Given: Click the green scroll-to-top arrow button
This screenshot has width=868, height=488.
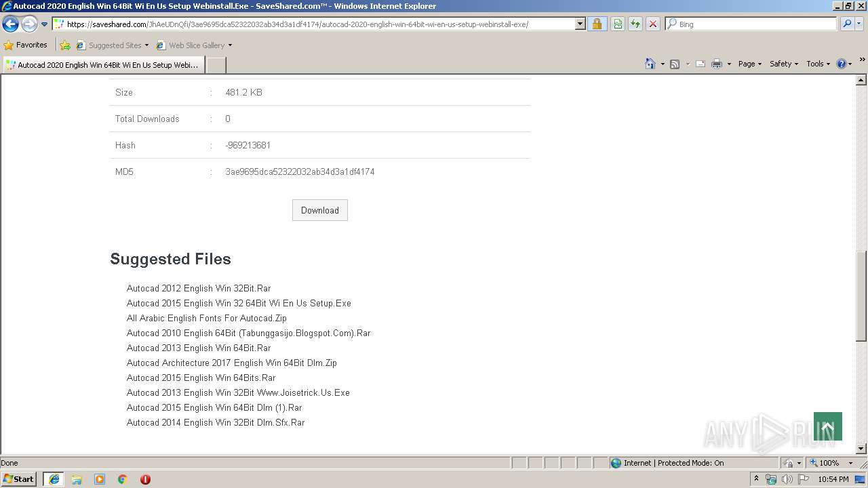Looking at the screenshot, I should pyautogui.click(x=828, y=426).
